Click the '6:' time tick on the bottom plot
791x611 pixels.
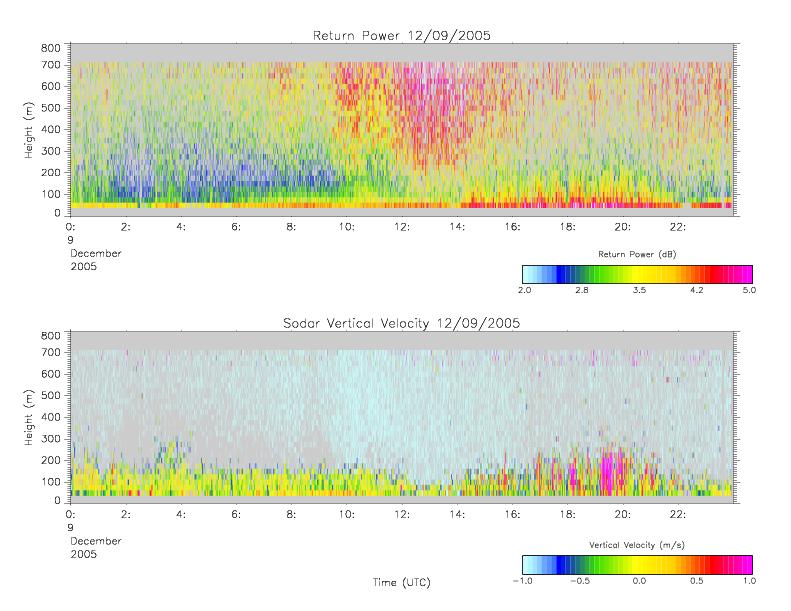236,515
